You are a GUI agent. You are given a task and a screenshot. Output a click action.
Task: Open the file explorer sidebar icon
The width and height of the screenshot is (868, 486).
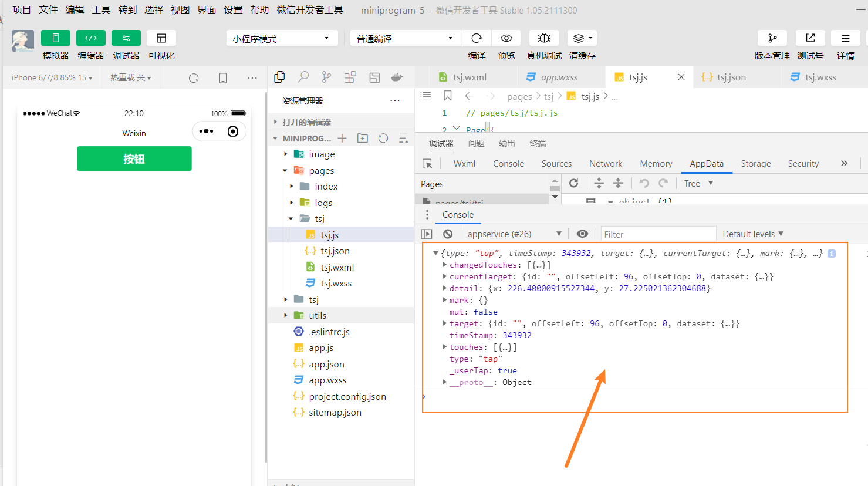click(x=280, y=77)
